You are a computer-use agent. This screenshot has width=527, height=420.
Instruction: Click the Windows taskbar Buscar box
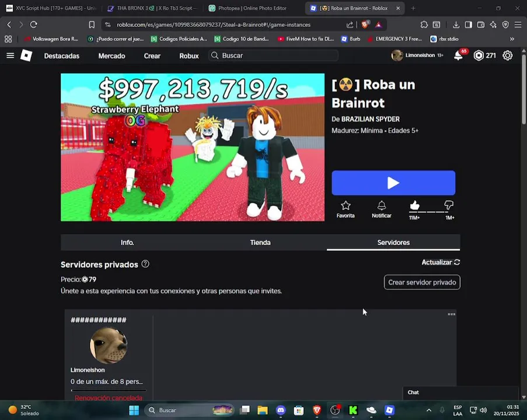tap(189, 410)
